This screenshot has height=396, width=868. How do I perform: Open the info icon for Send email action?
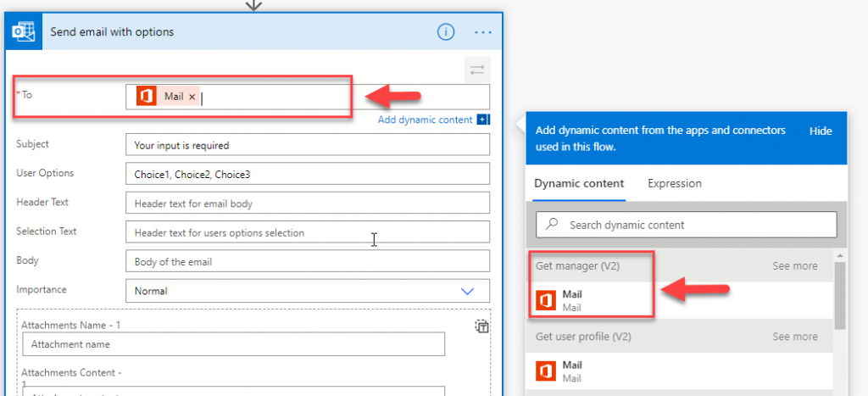pyautogui.click(x=446, y=32)
